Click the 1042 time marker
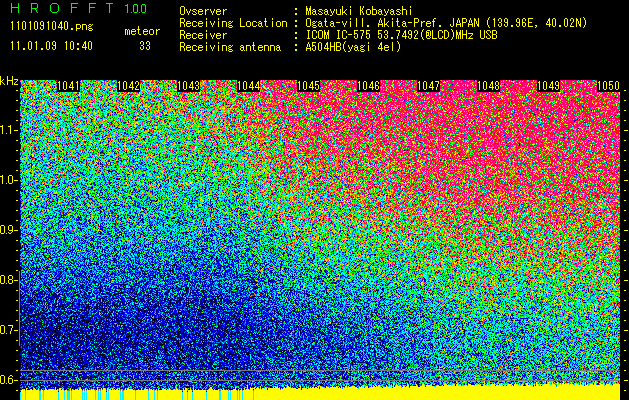Screen dimensions: 629x400 click(128, 86)
